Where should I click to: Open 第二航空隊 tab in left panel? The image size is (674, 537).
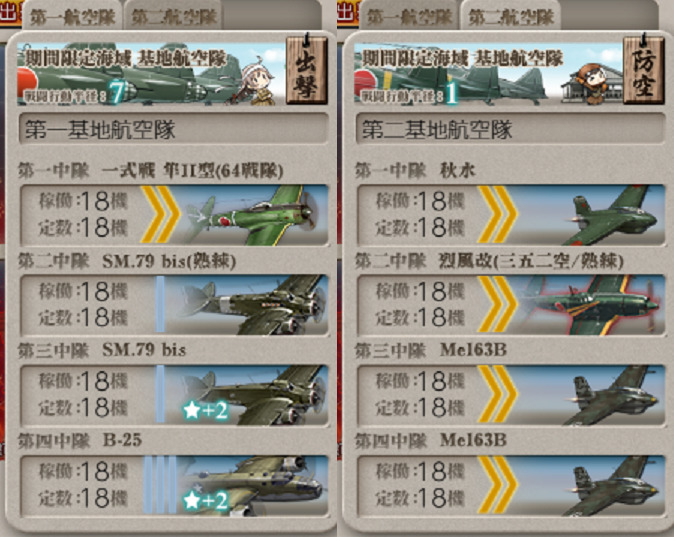174,17
